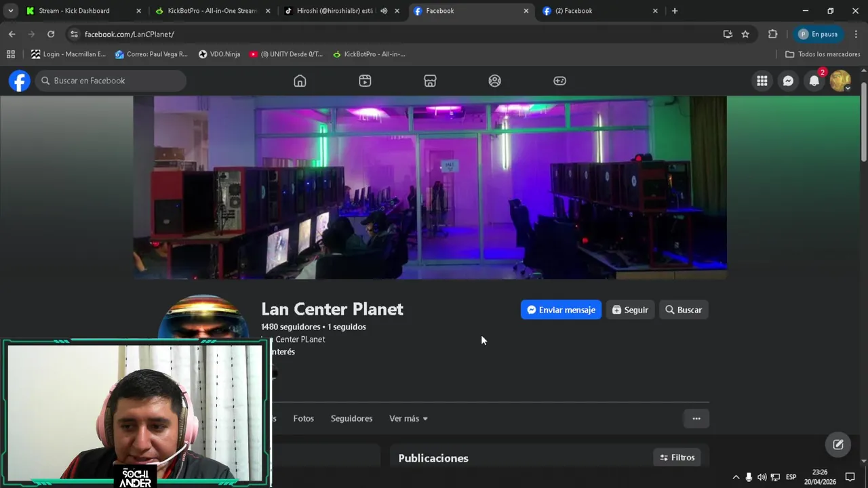Viewport: 868px width, 488px height.
Task: Open the apps grid in bookmarks bar
Action: tap(10, 54)
